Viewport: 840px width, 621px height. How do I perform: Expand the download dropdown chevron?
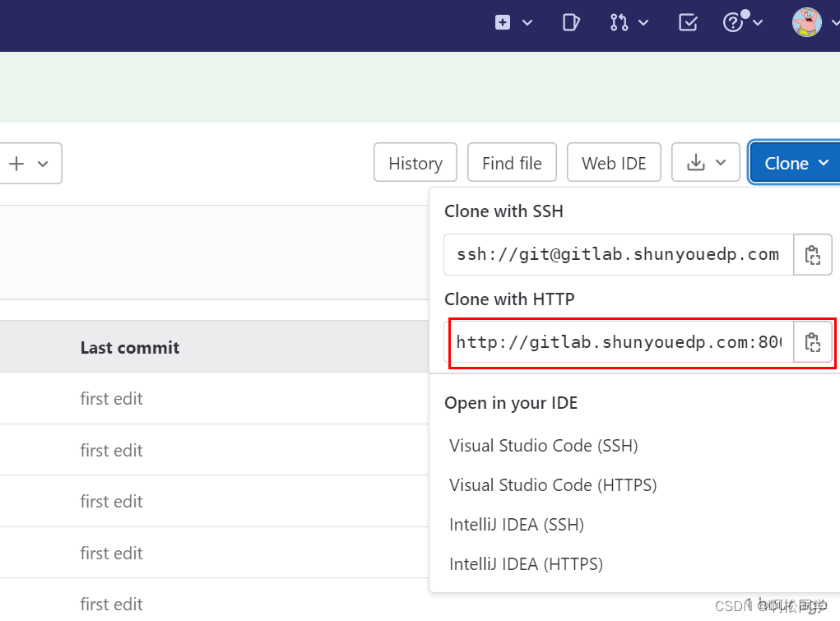[721, 162]
